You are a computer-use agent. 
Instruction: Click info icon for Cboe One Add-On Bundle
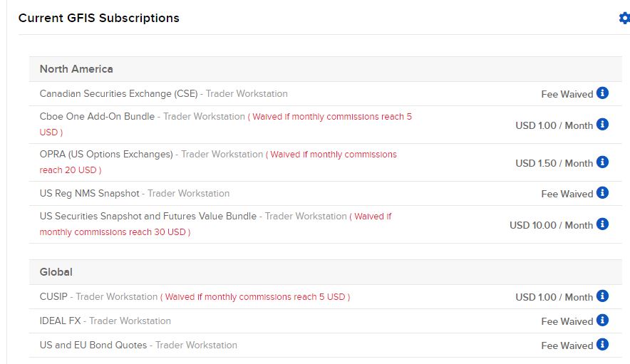602,124
